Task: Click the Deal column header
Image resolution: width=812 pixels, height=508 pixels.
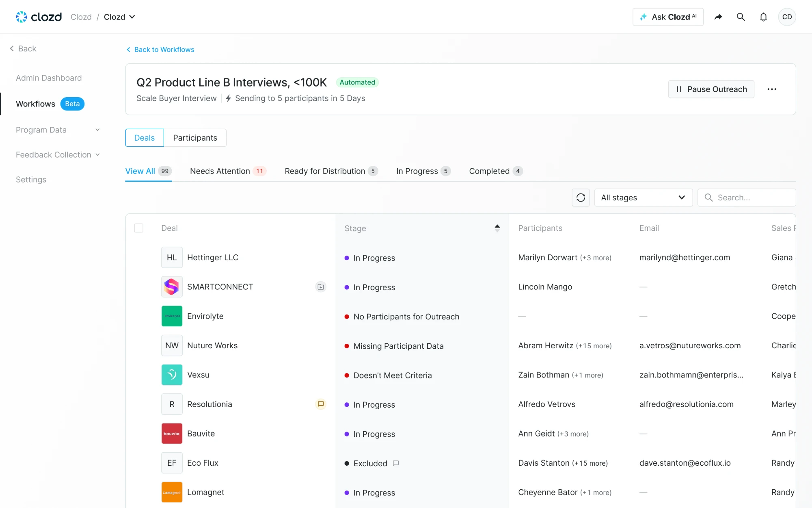Action: tap(169, 228)
